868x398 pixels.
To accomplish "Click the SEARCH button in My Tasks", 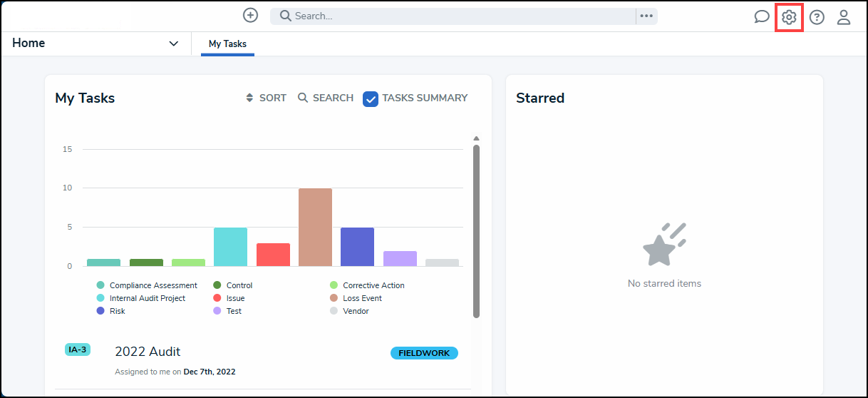I will 326,98.
